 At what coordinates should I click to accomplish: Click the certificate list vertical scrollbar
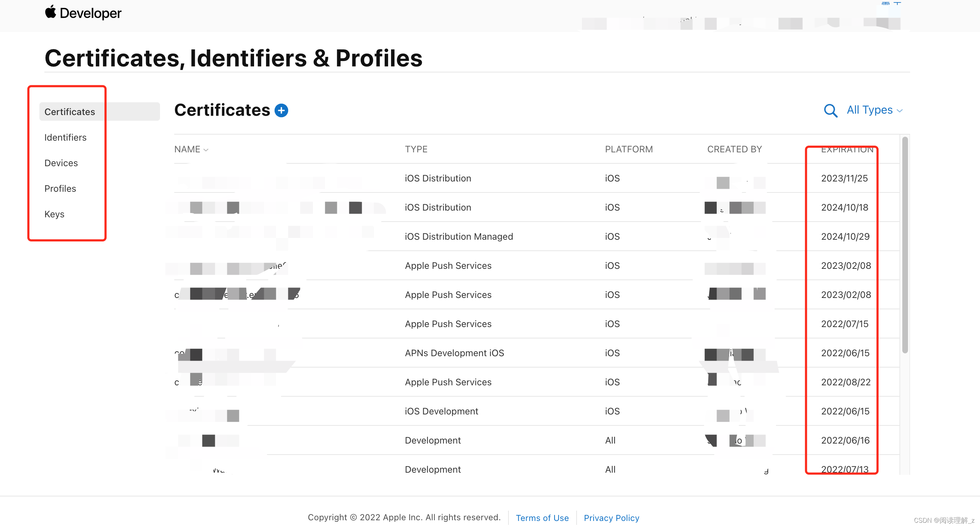[904, 244]
